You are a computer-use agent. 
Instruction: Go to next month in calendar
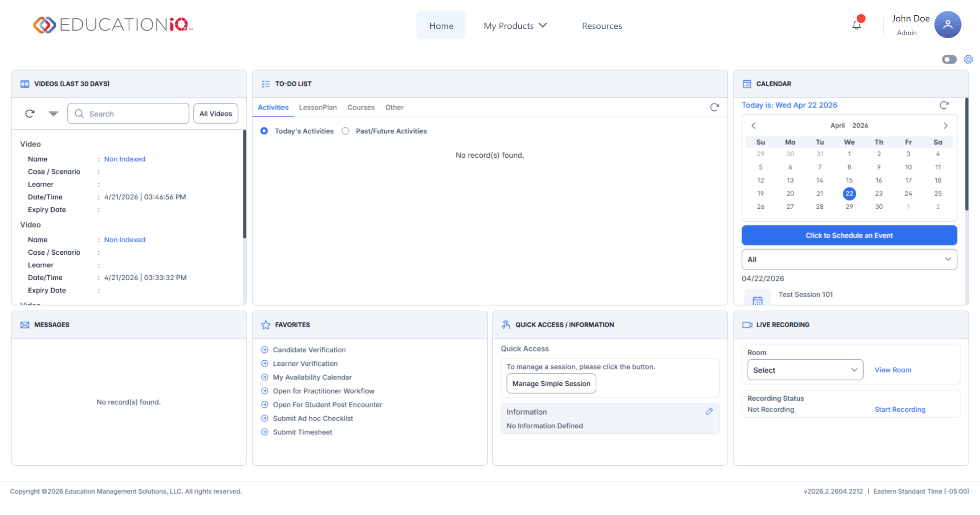tap(946, 126)
